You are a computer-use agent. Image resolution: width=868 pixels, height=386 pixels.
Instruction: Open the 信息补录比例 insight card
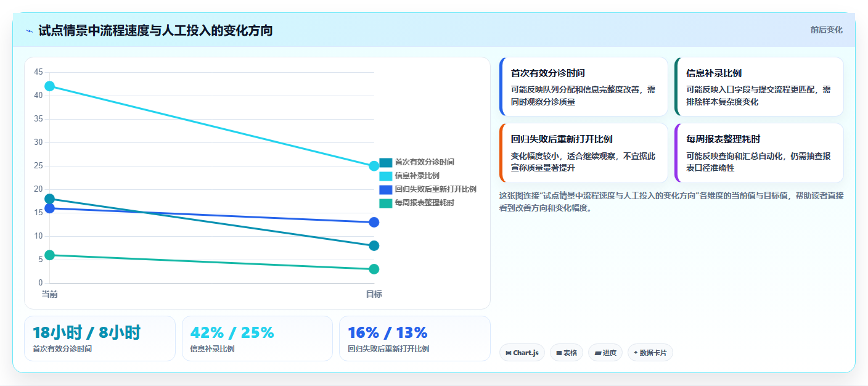[x=759, y=86]
